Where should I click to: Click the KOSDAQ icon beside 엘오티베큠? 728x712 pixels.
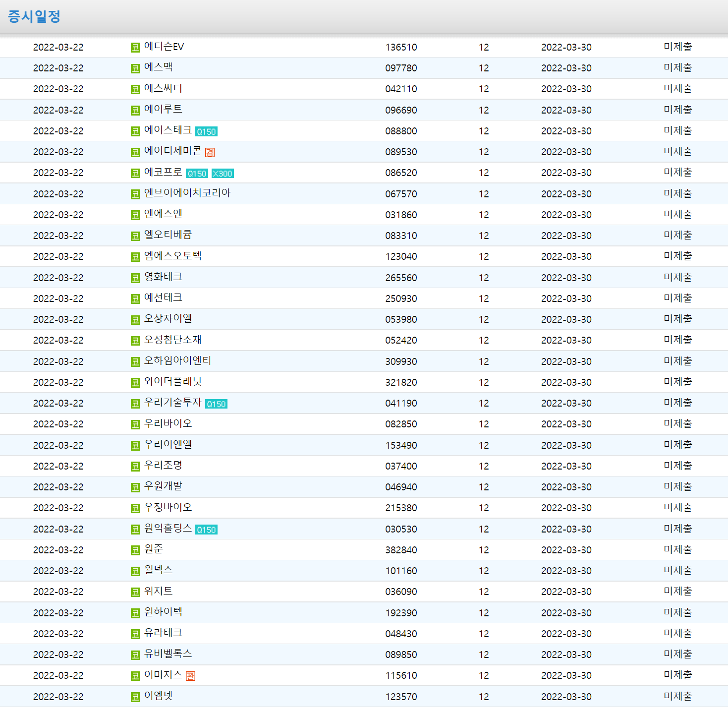135,236
